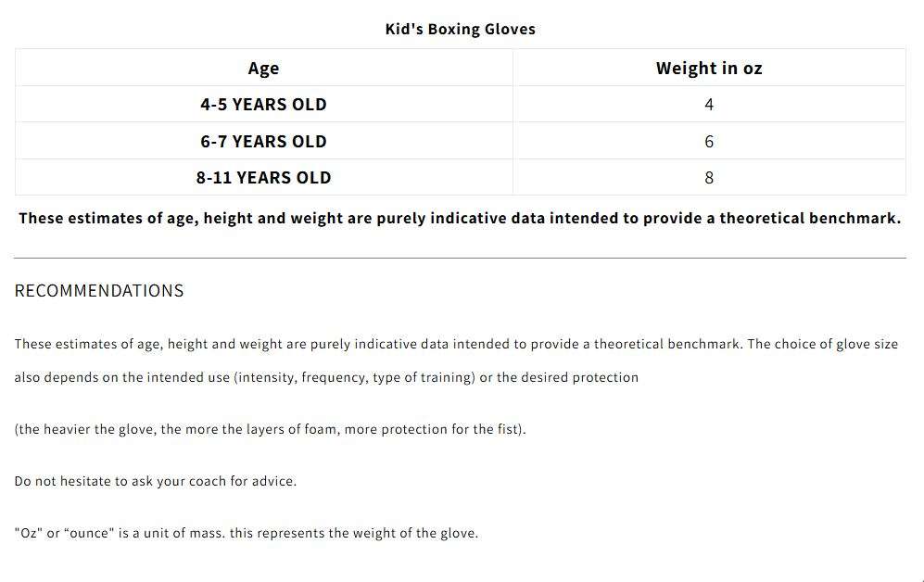Click the paragraph starting 'These estimates of age'
Screen dimensions: 924x582
[456, 361]
